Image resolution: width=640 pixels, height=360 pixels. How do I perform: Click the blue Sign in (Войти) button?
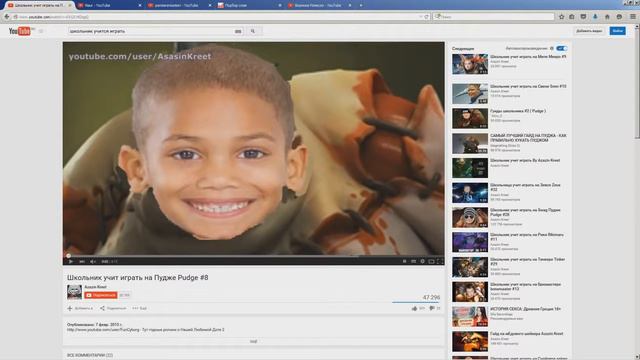618,31
